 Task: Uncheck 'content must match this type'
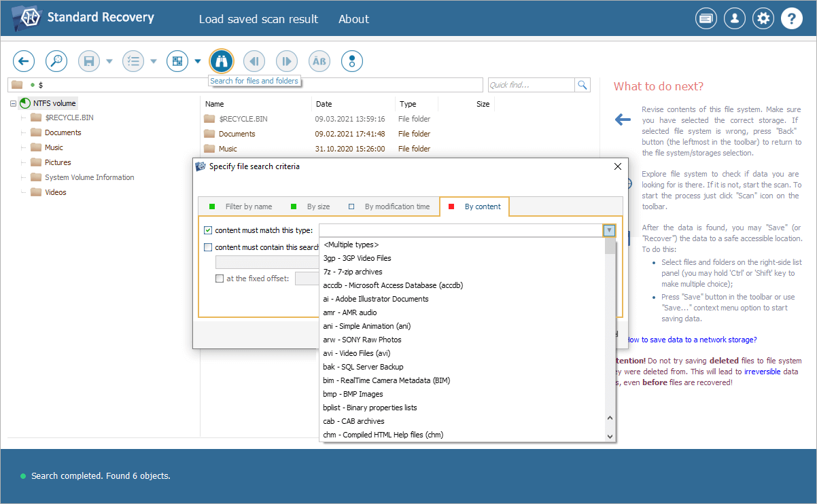tap(209, 231)
